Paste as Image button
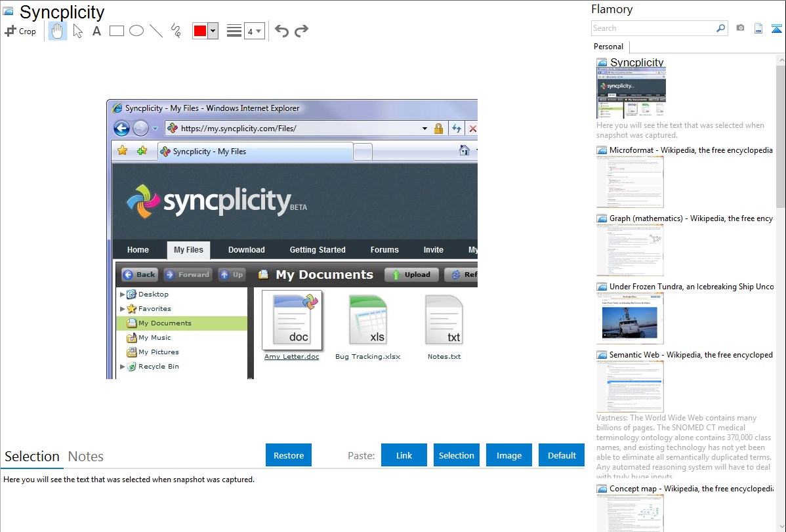786x532 pixels. pyautogui.click(x=508, y=455)
